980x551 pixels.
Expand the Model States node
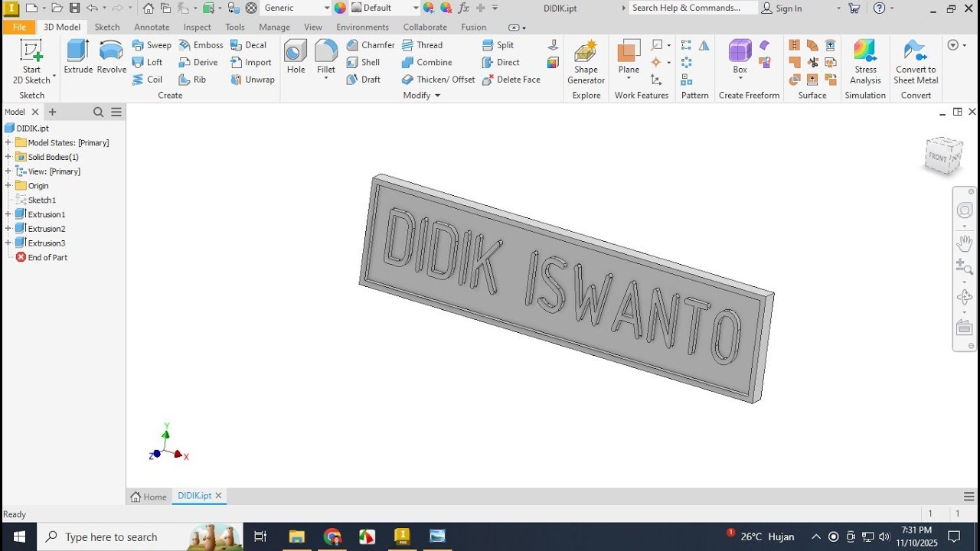[8, 142]
